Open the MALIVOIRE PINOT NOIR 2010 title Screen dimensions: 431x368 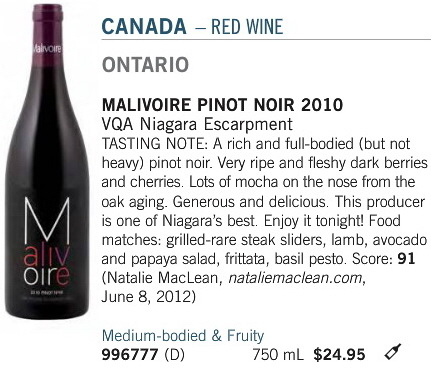point(222,105)
